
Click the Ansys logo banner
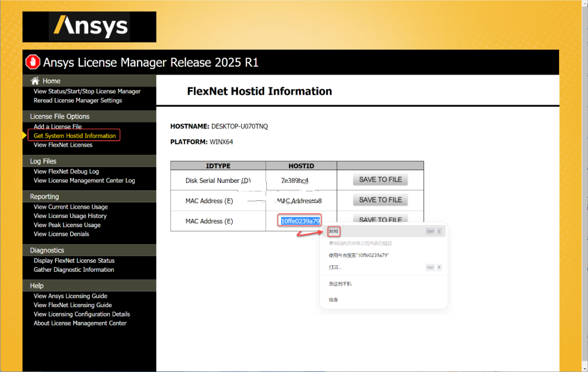89,27
